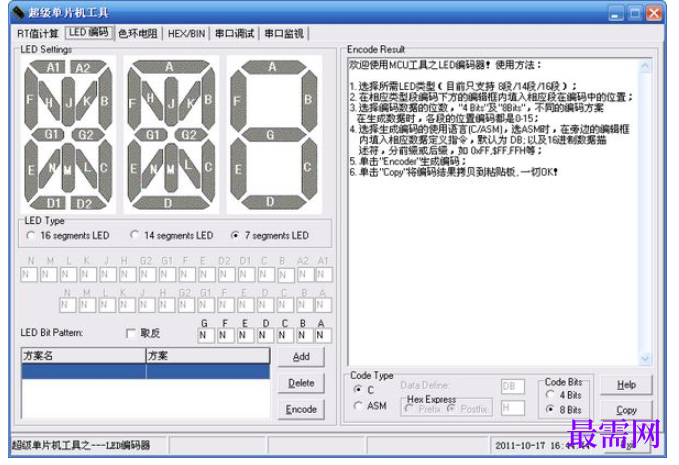The height and width of the screenshot is (465, 679).
Task: Click segment G2 on 14-segment display
Action: tap(190, 135)
